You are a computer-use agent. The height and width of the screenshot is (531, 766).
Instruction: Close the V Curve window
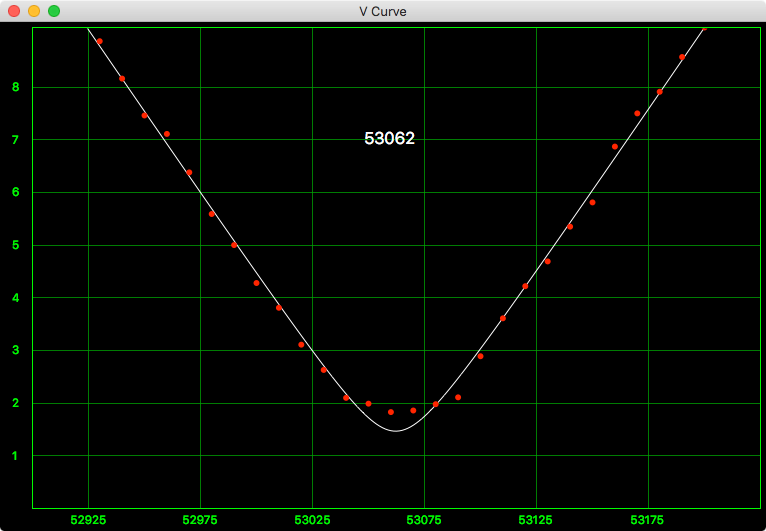[14, 11]
